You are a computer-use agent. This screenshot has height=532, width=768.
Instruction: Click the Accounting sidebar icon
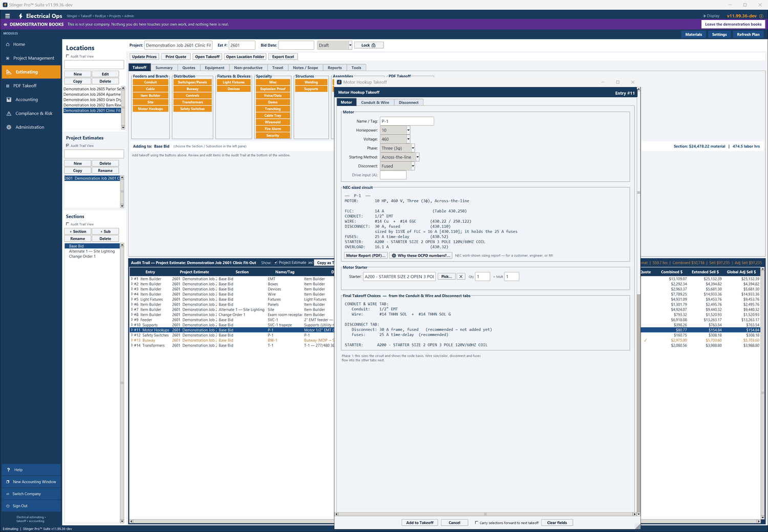point(9,100)
